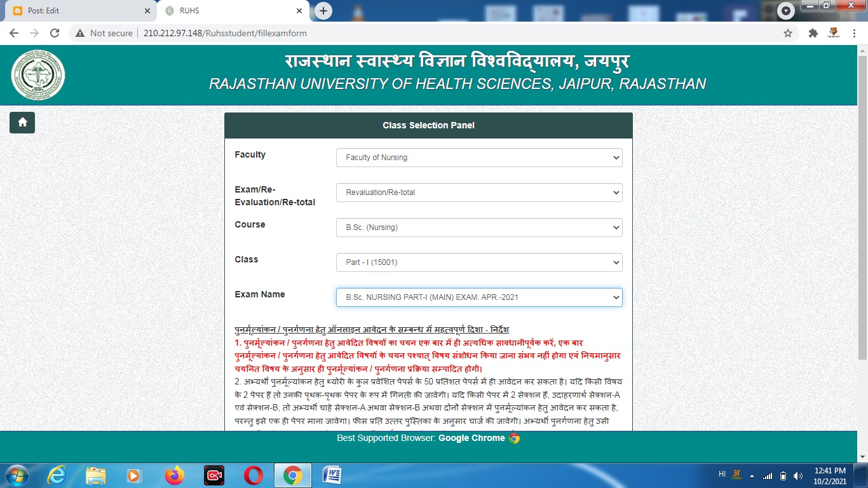Go back to the previous page

tap(13, 33)
